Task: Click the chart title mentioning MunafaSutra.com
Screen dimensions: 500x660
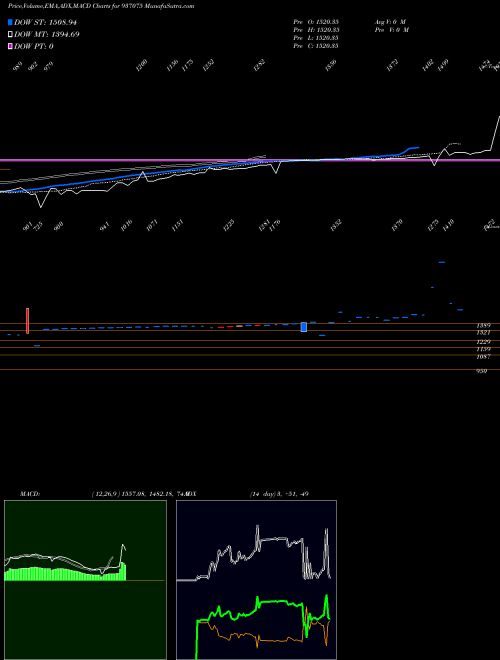Action: pyautogui.click(x=101, y=6)
